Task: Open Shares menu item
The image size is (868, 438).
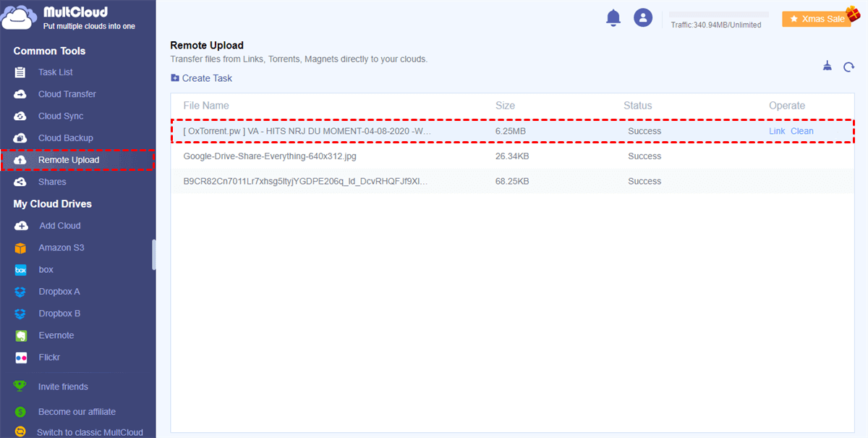Action: 52,182
